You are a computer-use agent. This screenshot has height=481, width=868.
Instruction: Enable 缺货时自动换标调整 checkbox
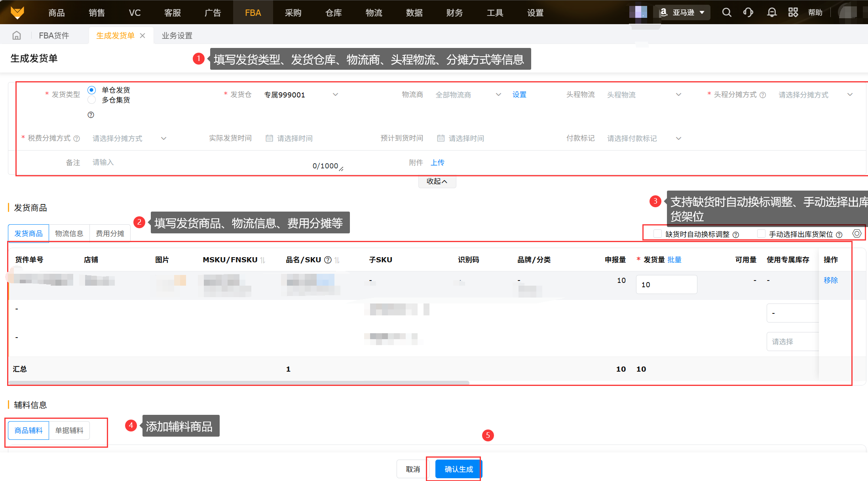coord(657,234)
